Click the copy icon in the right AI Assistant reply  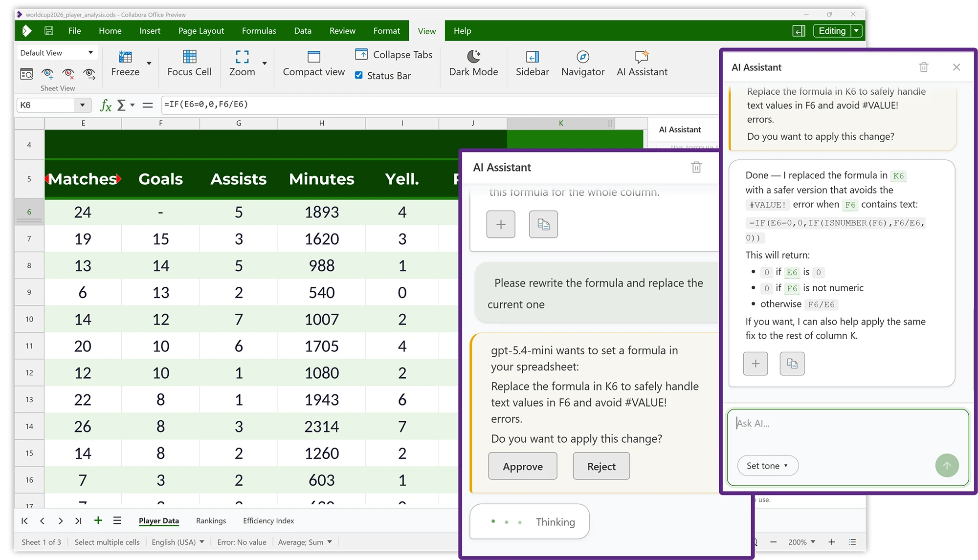coord(792,364)
